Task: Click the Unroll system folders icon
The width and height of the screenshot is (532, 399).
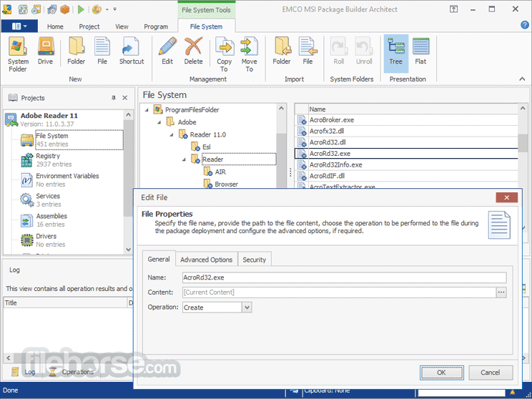Action: click(x=364, y=51)
